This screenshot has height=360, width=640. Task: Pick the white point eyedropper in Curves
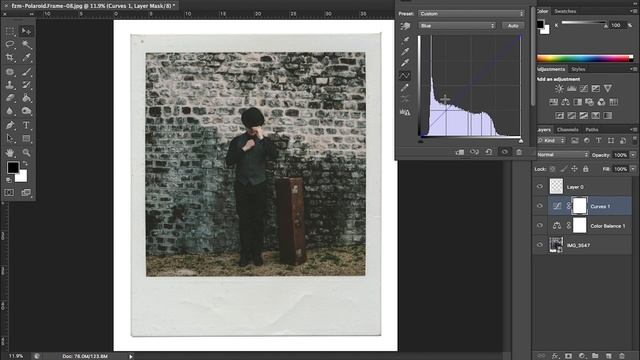click(405, 62)
